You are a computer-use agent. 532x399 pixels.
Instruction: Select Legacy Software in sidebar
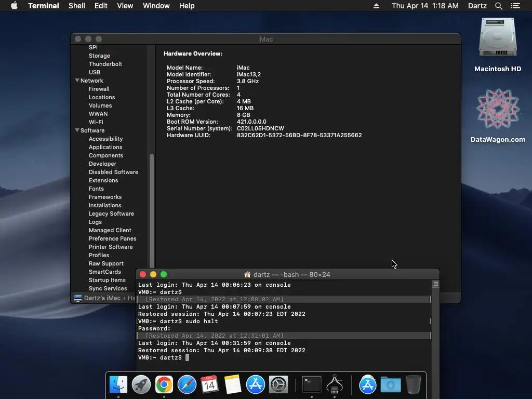[111, 214]
